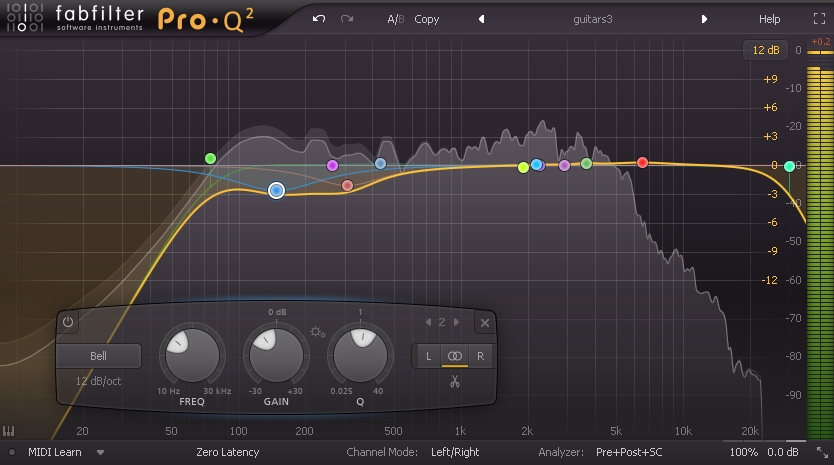Viewport: 834px width, 465px height.
Task: Select next band arrow in band panel
Action: point(456,322)
